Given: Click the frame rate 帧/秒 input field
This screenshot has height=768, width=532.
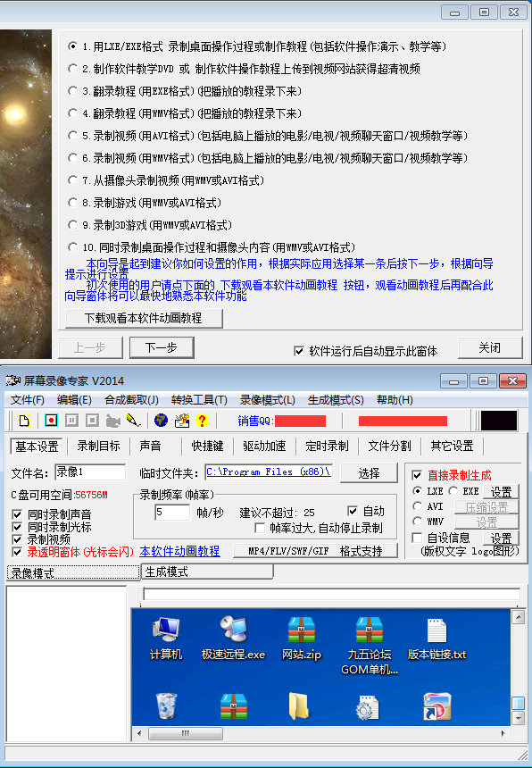Looking at the screenshot, I should (171, 513).
